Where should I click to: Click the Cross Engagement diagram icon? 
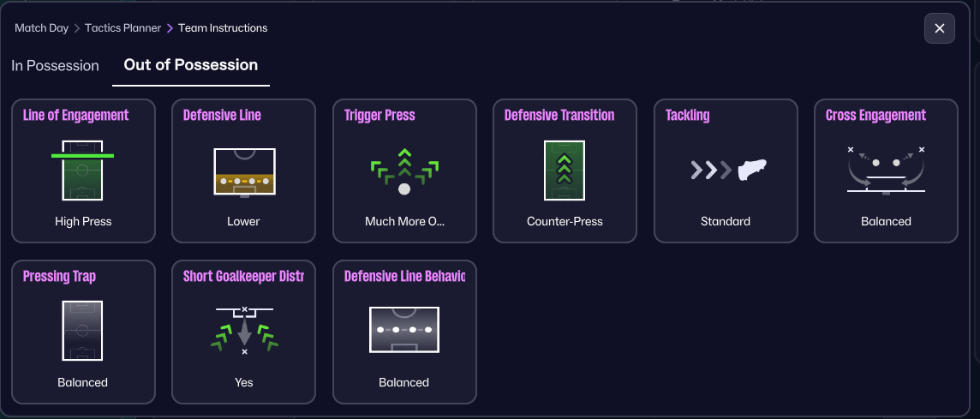(x=886, y=170)
